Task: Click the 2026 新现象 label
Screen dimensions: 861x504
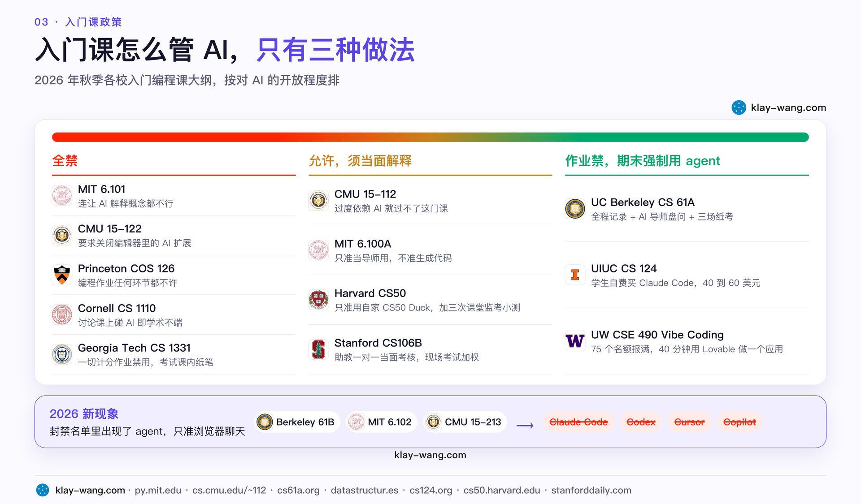Action: [84, 414]
